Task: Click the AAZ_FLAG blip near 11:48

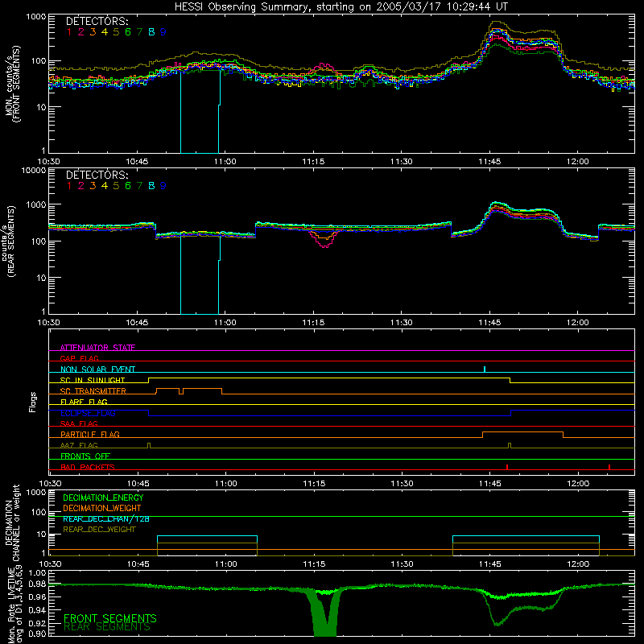Action: click(x=510, y=445)
